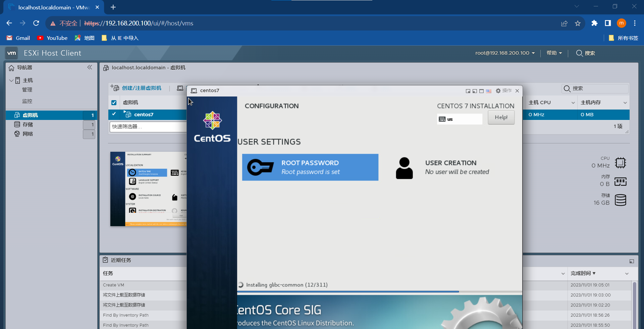The height and width of the screenshot is (329, 644).
Task: Open the 帮助 menu dropdown
Action: (x=554, y=53)
